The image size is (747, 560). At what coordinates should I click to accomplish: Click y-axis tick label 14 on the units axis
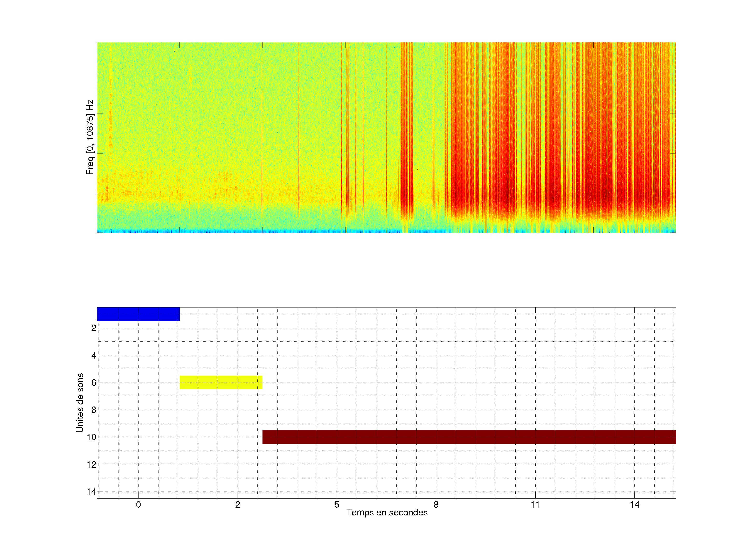pos(92,492)
